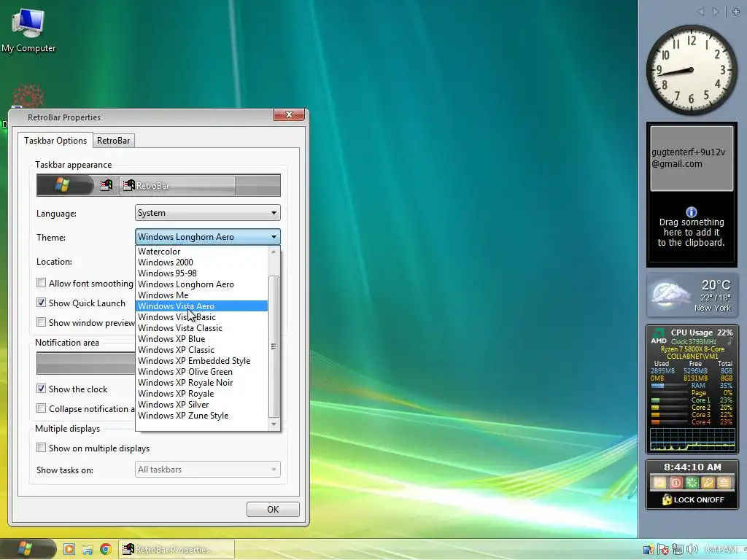Select Windows XP Embedded Style theme
This screenshot has width=747, height=560.
click(202, 361)
